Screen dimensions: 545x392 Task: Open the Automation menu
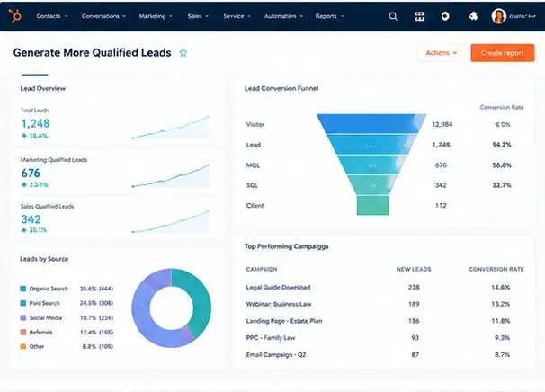[283, 16]
